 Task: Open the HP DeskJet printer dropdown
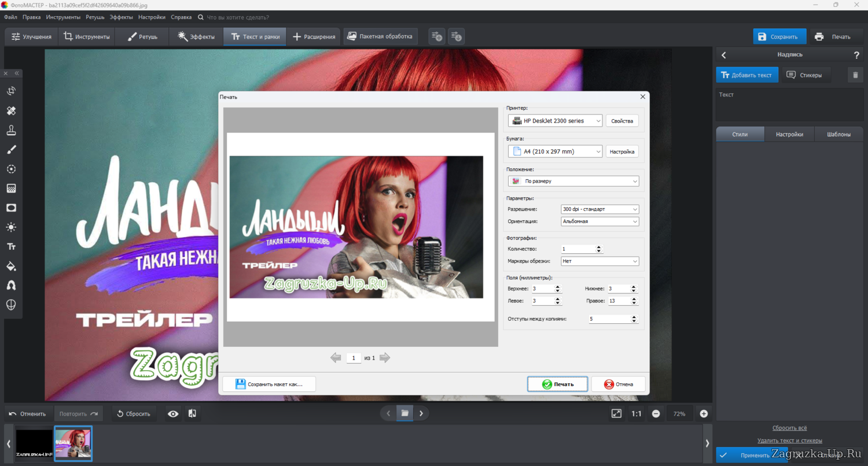click(x=555, y=121)
